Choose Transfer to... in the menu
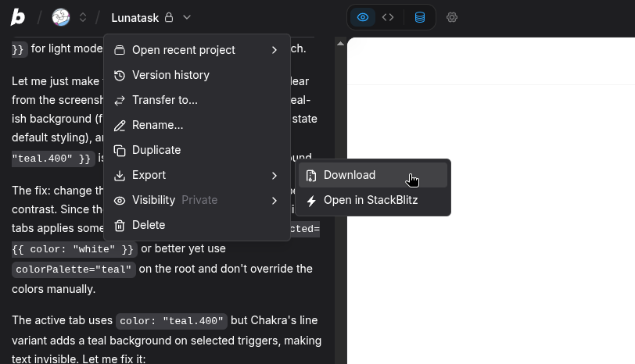The image size is (635, 364). (x=197, y=100)
